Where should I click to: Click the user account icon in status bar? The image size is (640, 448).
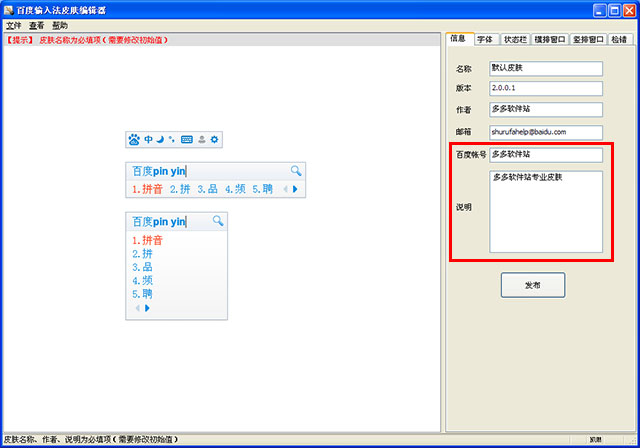[202, 140]
